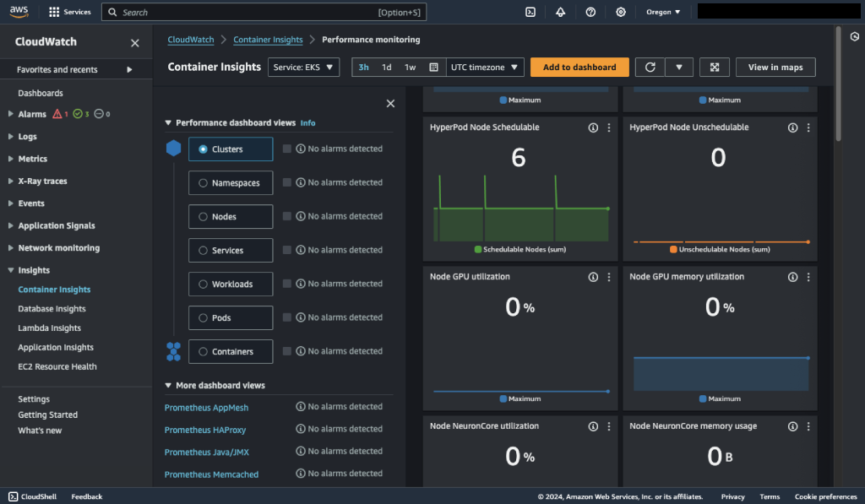Viewport: 865px width, 504px height.
Task: Select the 1d time range
Action: tap(387, 68)
